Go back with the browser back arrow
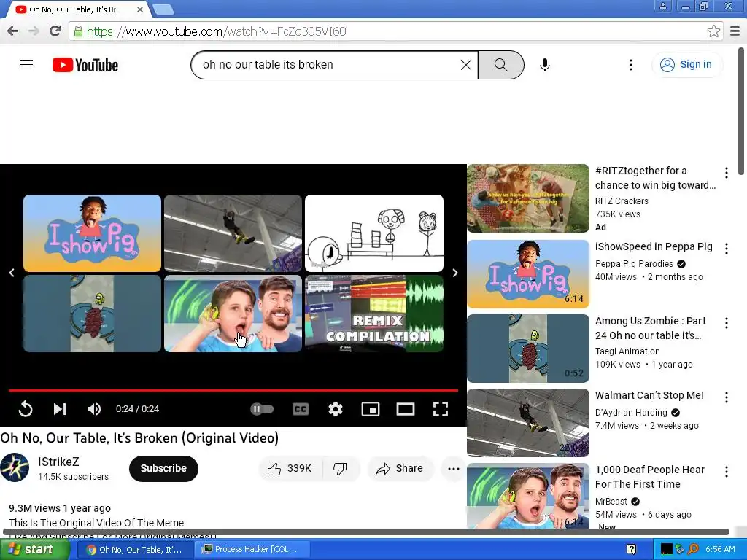Image resolution: width=747 pixels, height=560 pixels. point(13,31)
